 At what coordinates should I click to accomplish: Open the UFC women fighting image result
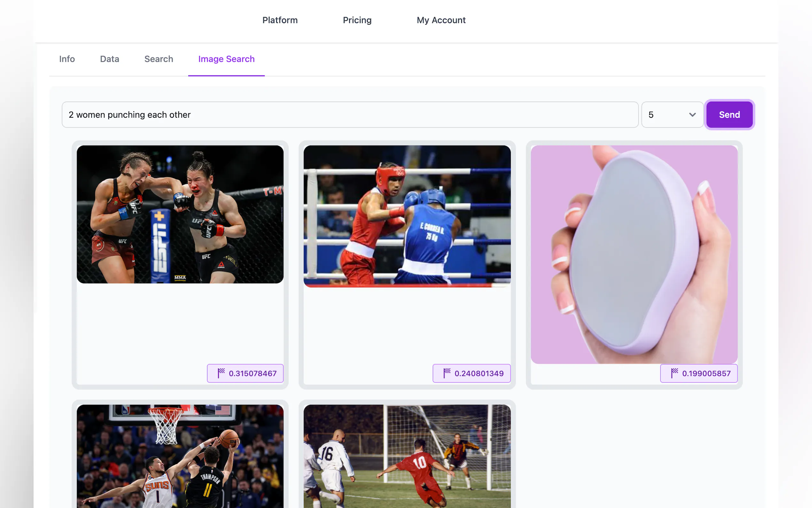coord(180,214)
